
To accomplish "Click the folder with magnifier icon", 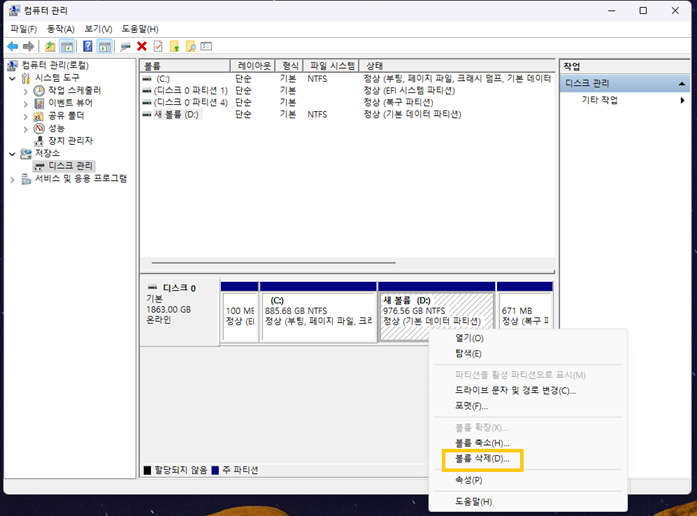I will 191,46.
